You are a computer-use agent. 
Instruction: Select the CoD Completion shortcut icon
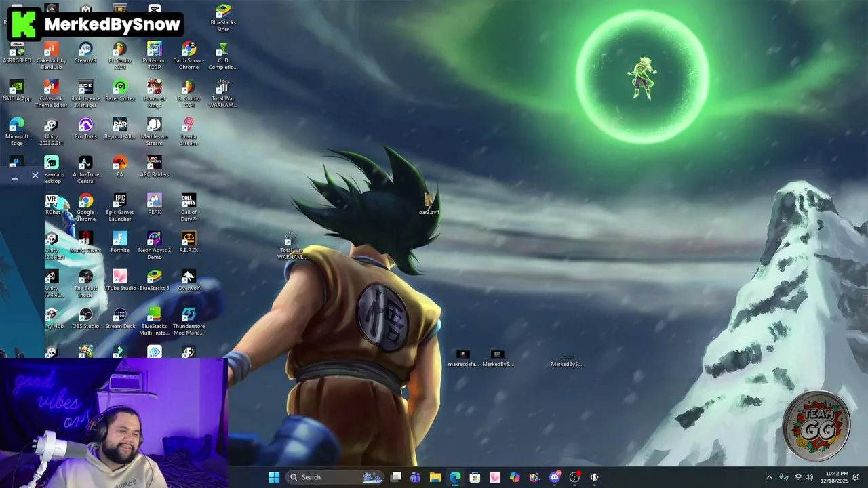click(x=223, y=56)
